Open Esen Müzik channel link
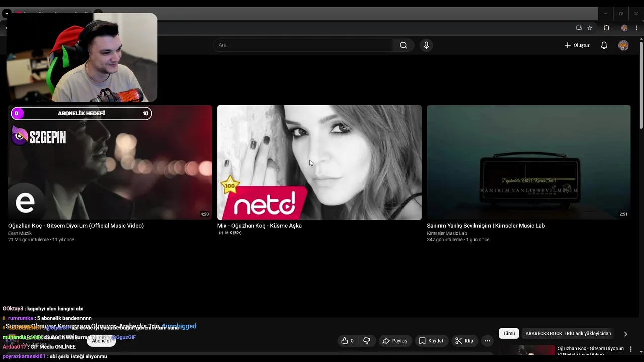644x362 pixels. point(20,233)
